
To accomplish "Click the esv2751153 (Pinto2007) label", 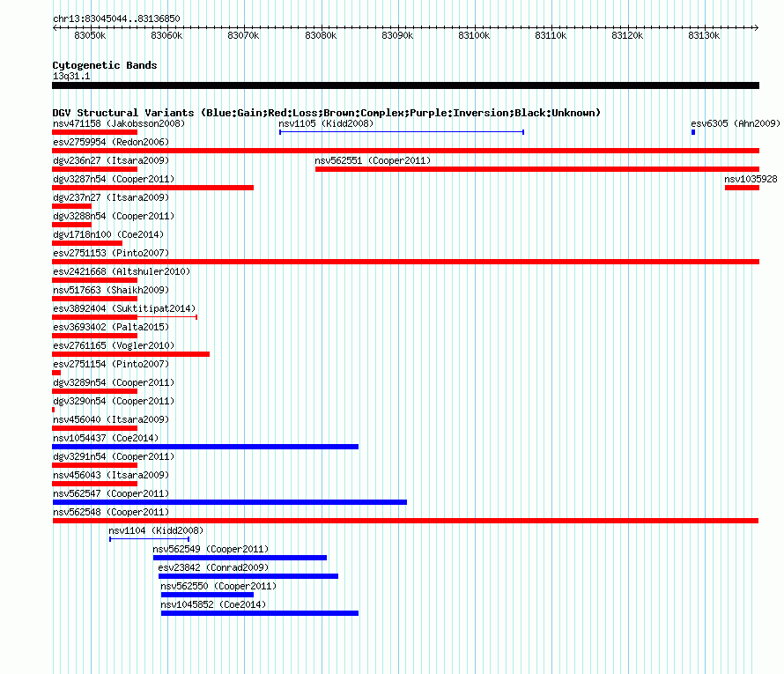I will 111,253.
